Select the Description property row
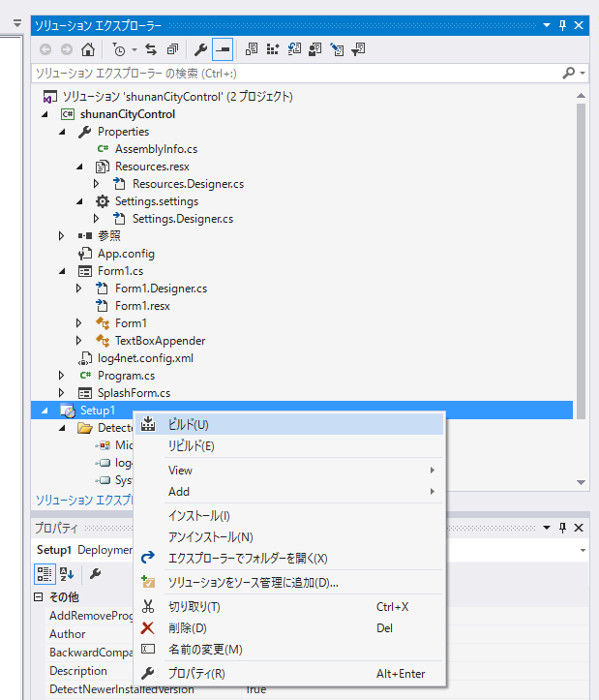The image size is (599, 700). tap(91, 671)
